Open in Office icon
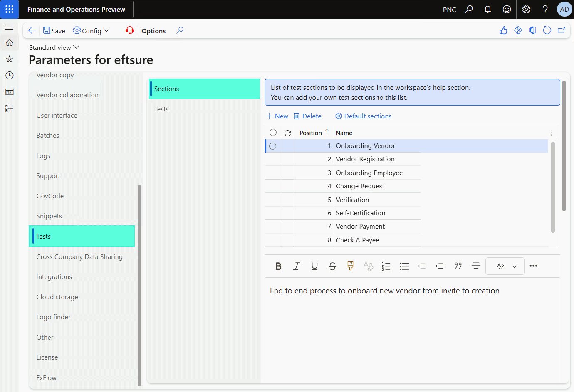This screenshot has width=574, height=392. (x=532, y=30)
